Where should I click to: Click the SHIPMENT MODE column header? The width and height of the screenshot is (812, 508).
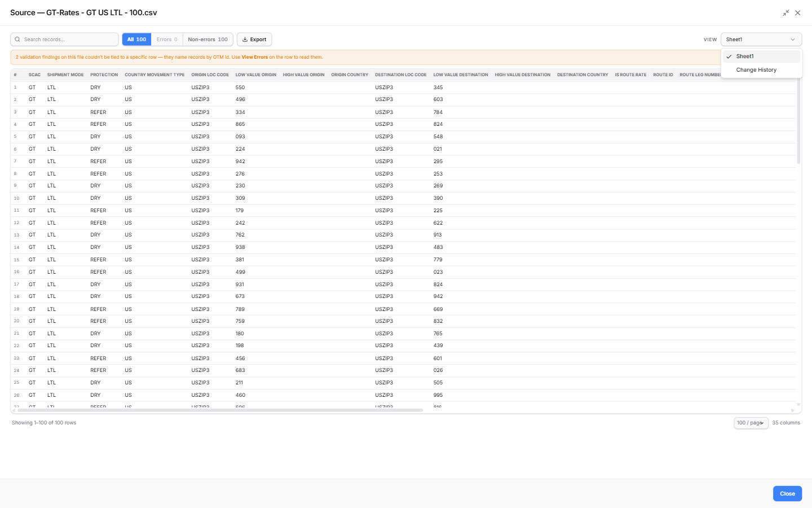pyautogui.click(x=65, y=75)
